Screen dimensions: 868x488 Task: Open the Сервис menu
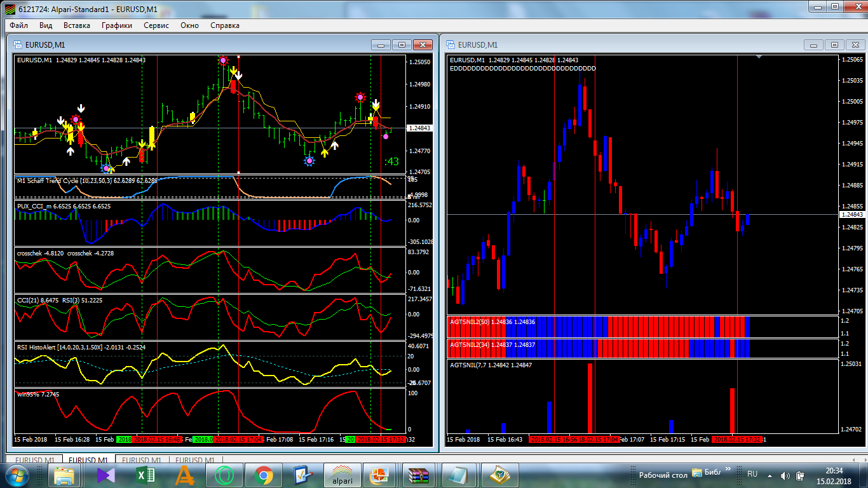156,25
